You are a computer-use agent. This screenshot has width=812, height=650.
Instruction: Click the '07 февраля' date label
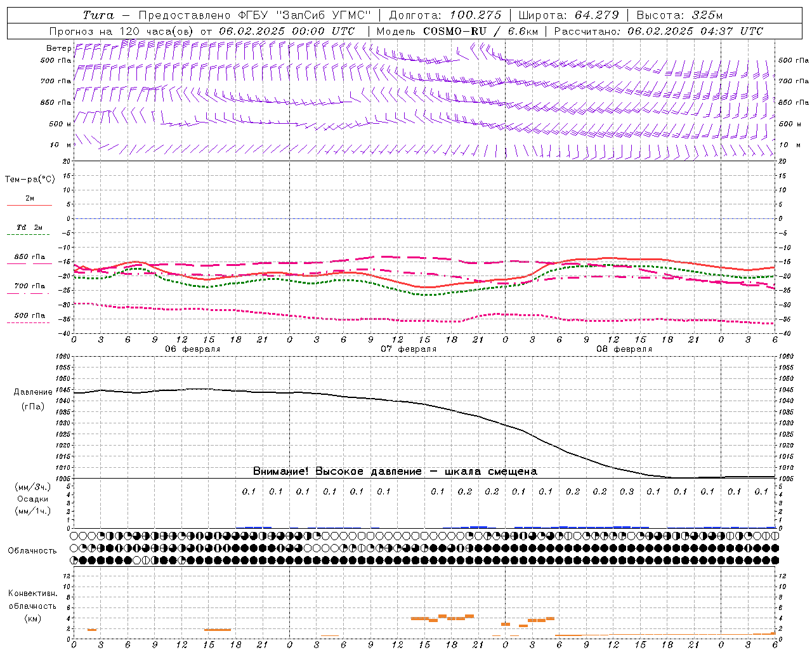click(x=408, y=349)
